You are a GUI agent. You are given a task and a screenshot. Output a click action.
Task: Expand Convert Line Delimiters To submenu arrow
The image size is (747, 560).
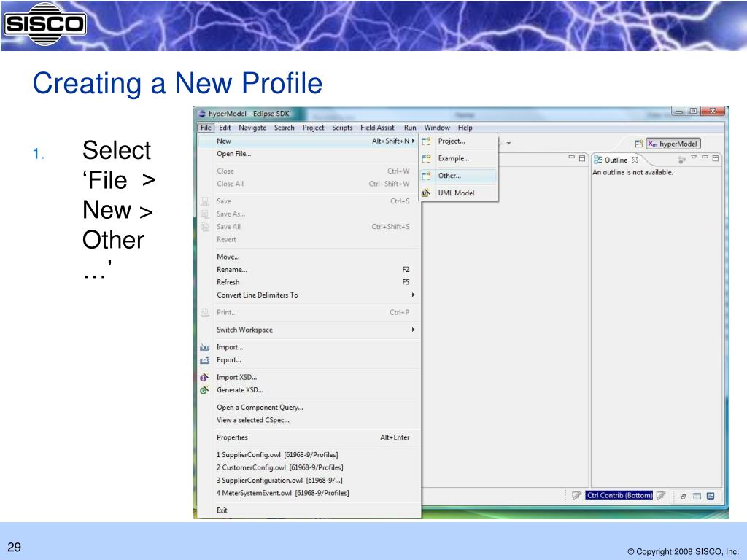coord(413,295)
